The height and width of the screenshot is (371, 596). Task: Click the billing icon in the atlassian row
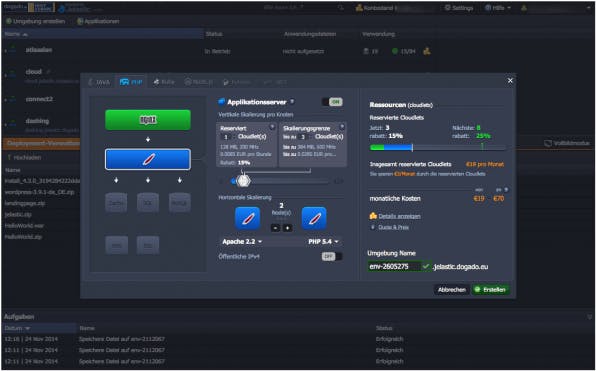coord(426,51)
